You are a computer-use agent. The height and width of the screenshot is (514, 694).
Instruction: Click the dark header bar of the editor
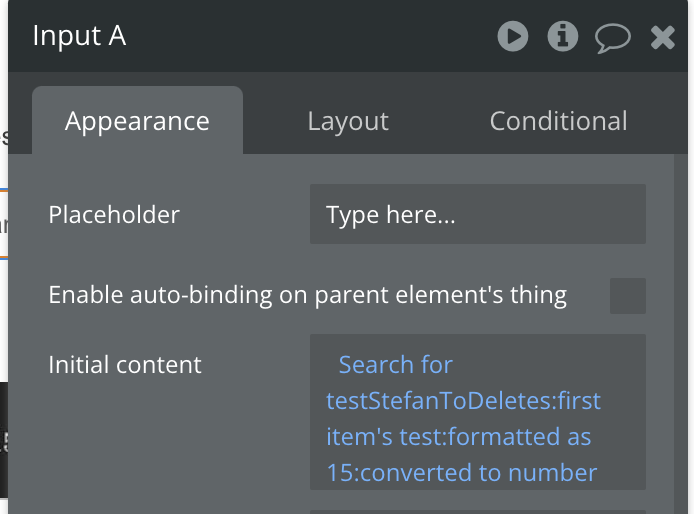click(300, 37)
